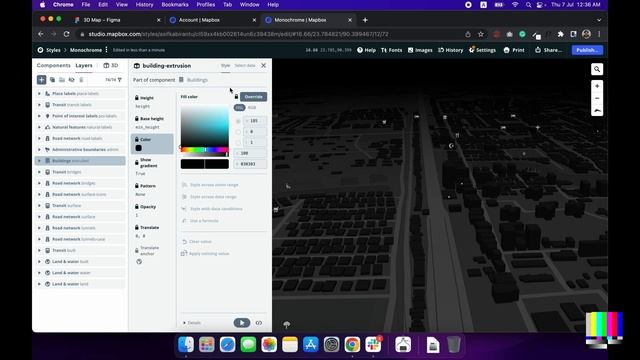Select radio button beside lightness value 1
Viewport: 640px width, 360px height.
tap(238, 142)
